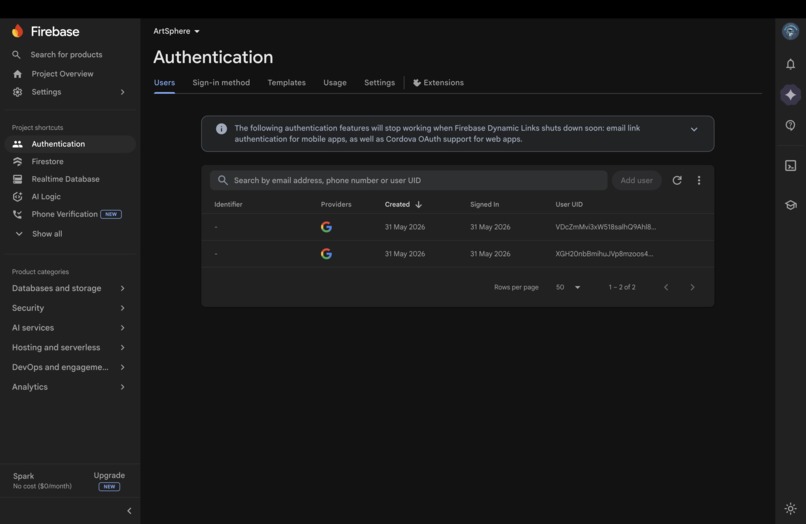This screenshot has width=806, height=524.
Task: Click the AI Logic icon
Action: click(17, 196)
